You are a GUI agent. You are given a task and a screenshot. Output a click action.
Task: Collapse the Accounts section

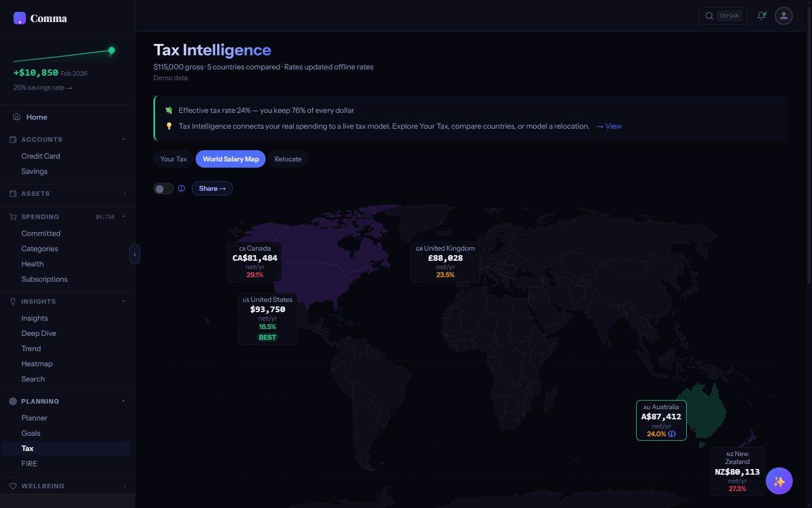(x=123, y=139)
